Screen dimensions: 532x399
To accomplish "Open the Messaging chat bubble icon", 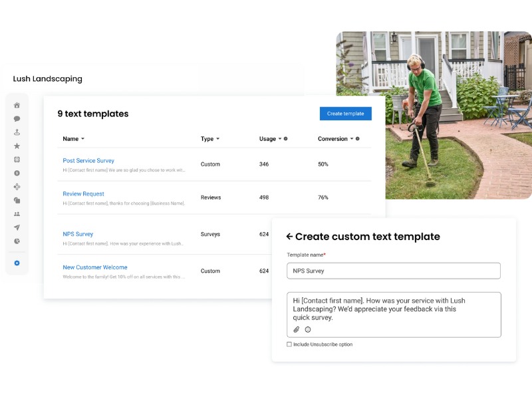I will pyautogui.click(x=17, y=118).
